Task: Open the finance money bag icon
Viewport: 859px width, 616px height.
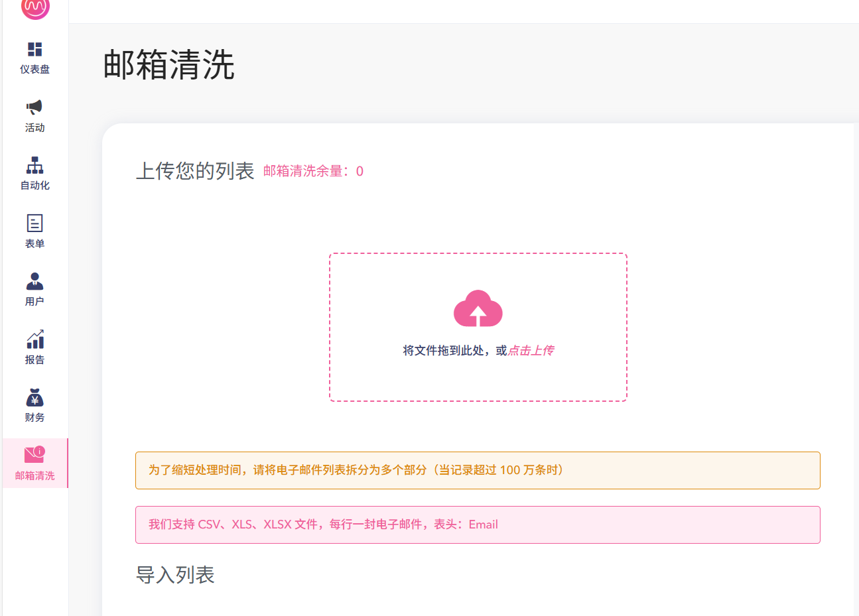Action: pyautogui.click(x=34, y=397)
